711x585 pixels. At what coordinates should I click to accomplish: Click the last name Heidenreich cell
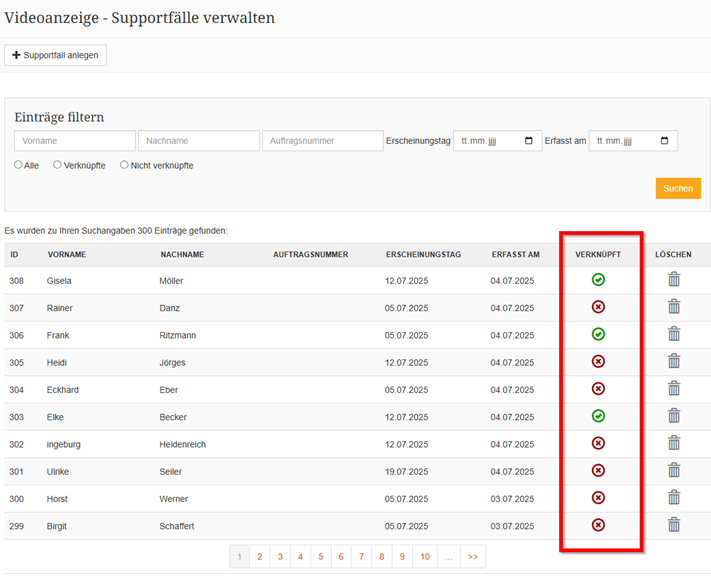coord(183,444)
